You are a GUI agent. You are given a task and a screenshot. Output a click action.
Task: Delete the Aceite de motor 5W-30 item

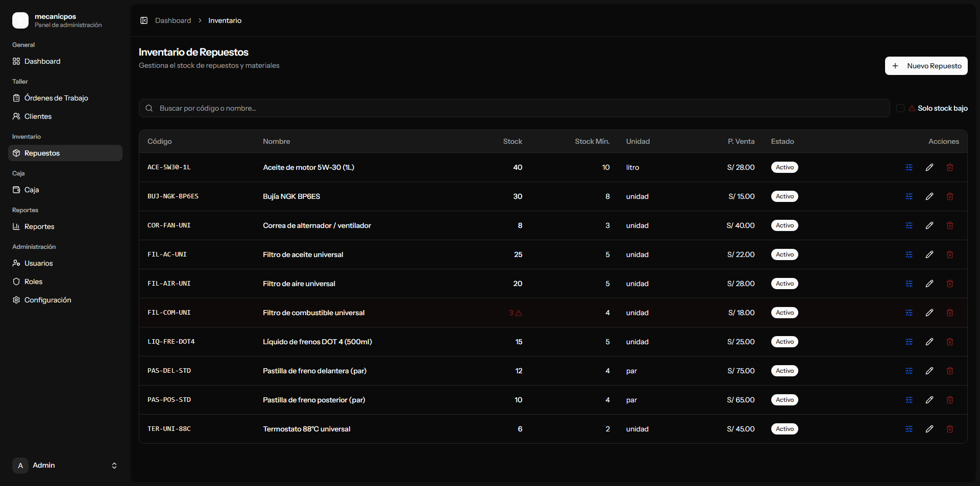click(x=950, y=167)
